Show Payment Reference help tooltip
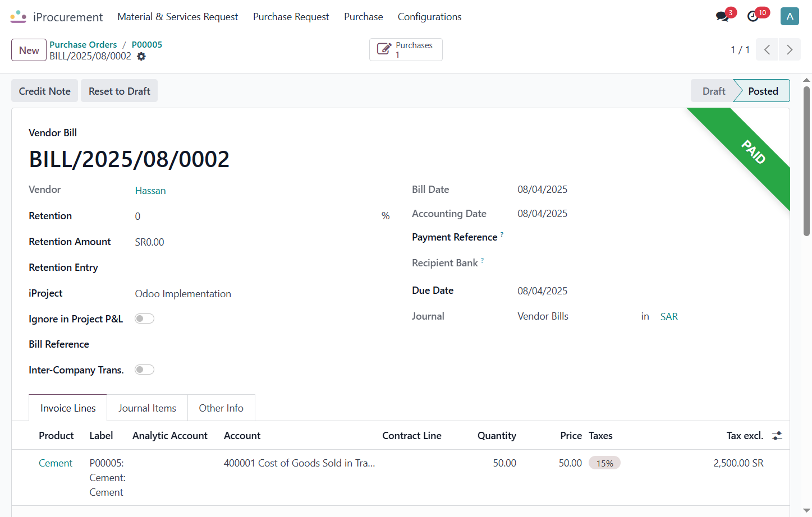 click(x=502, y=234)
